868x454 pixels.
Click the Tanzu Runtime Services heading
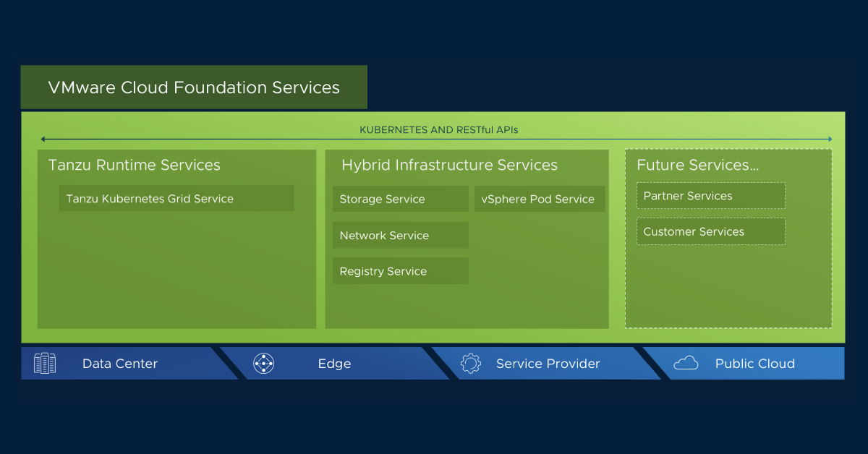[135, 165]
